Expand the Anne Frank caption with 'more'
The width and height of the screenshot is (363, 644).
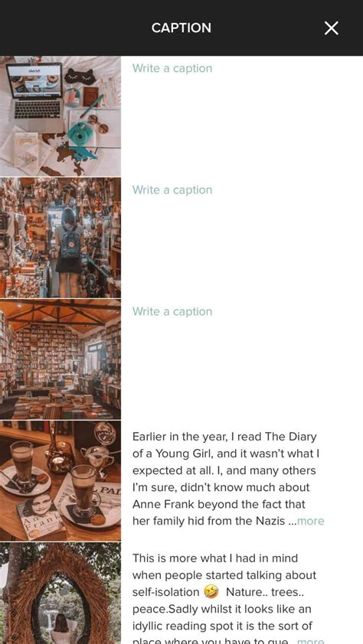pos(311,521)
